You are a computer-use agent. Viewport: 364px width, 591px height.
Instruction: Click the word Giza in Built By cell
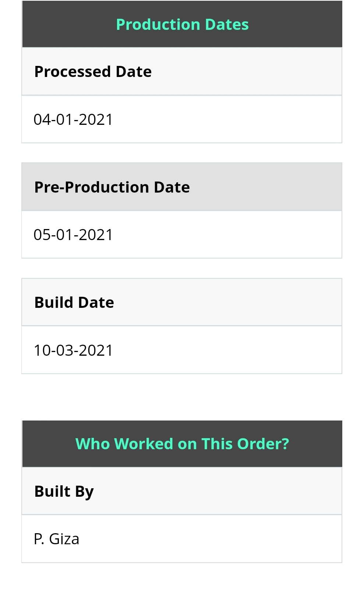point(64,539)
